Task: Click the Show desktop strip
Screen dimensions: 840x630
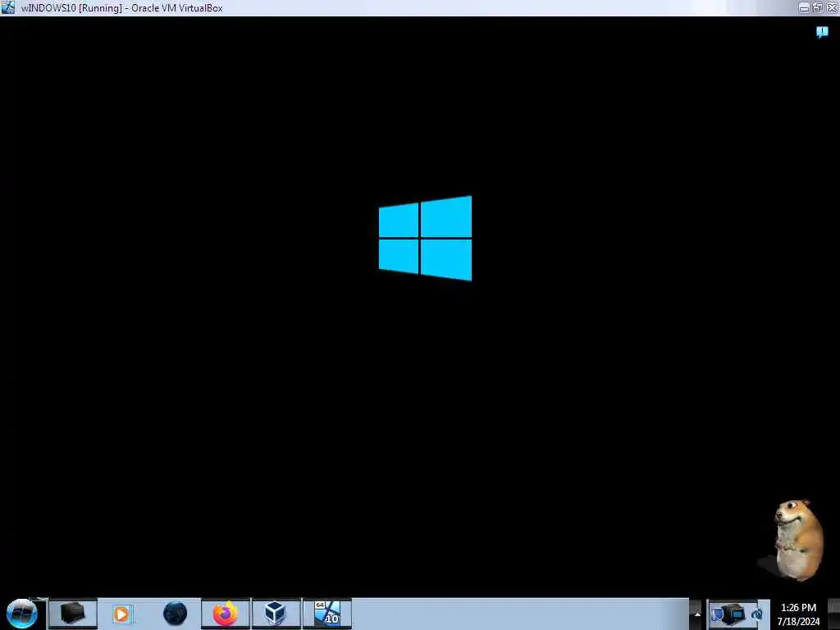Action: (834, 614)
